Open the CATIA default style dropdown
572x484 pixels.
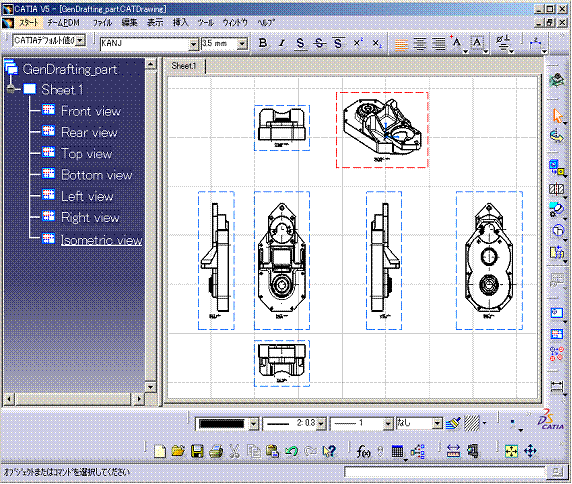point(81,40)
